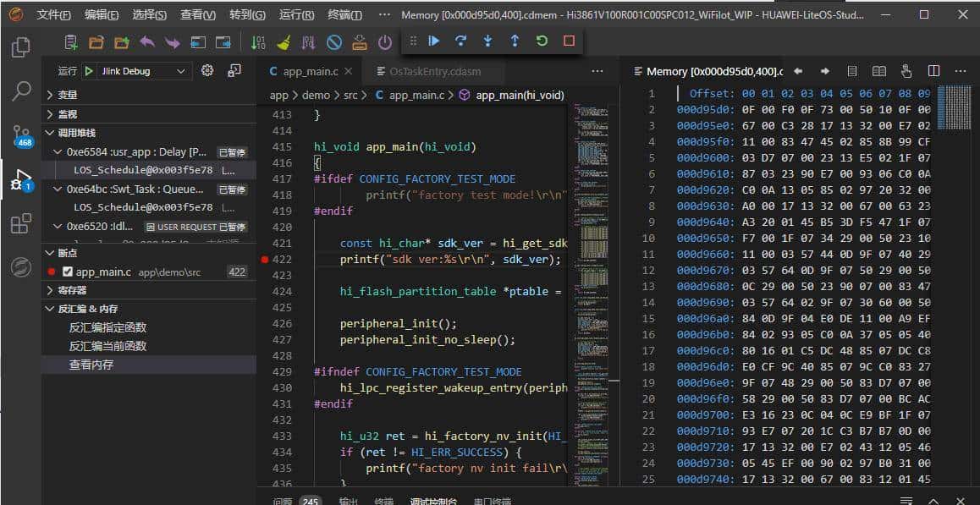Stop the debugger
The height and width of the screenshot is (505, 980).
pyautogui.click(x=568, y=41)
